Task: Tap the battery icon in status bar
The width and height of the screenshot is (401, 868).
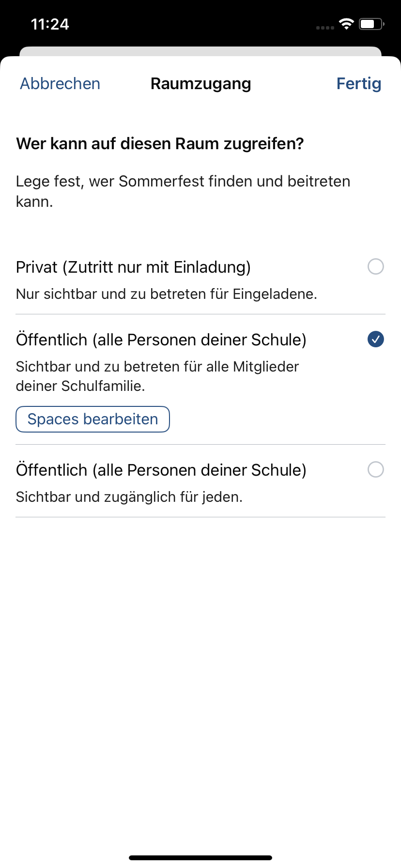Action: 371,24
